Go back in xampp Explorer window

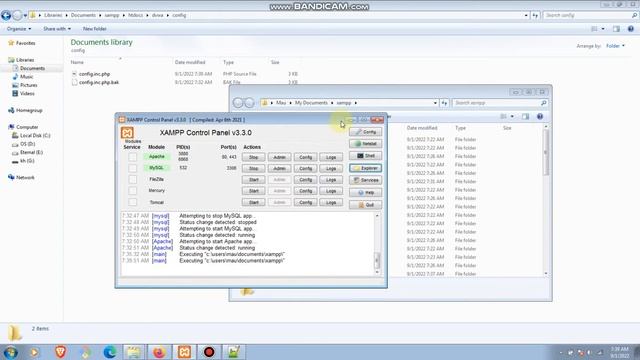click(x=238, y=103)
